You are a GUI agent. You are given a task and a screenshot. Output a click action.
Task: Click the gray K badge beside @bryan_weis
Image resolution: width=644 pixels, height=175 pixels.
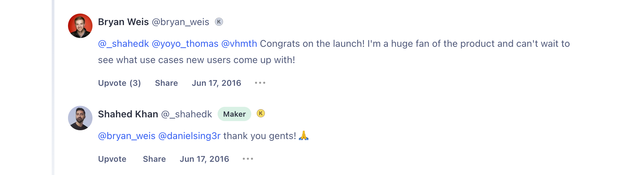pos(219,22)
